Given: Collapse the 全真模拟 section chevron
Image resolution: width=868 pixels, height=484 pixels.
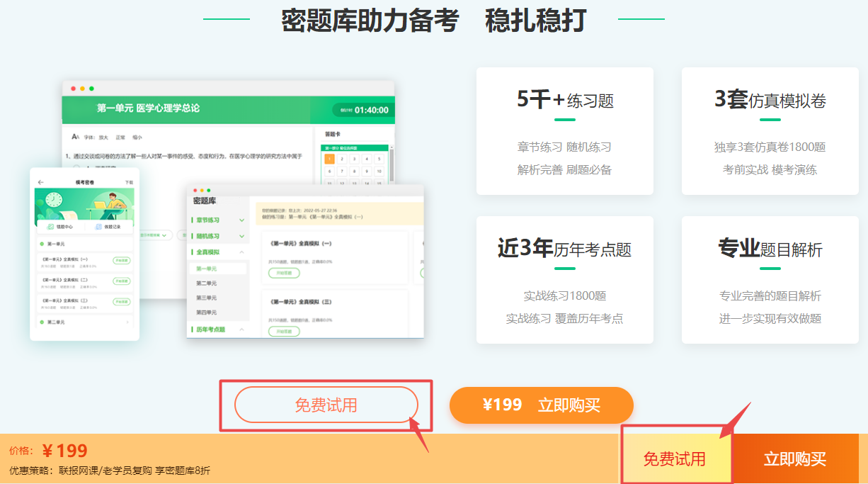Looking at the screenshot, I should (x=242, y=252).
